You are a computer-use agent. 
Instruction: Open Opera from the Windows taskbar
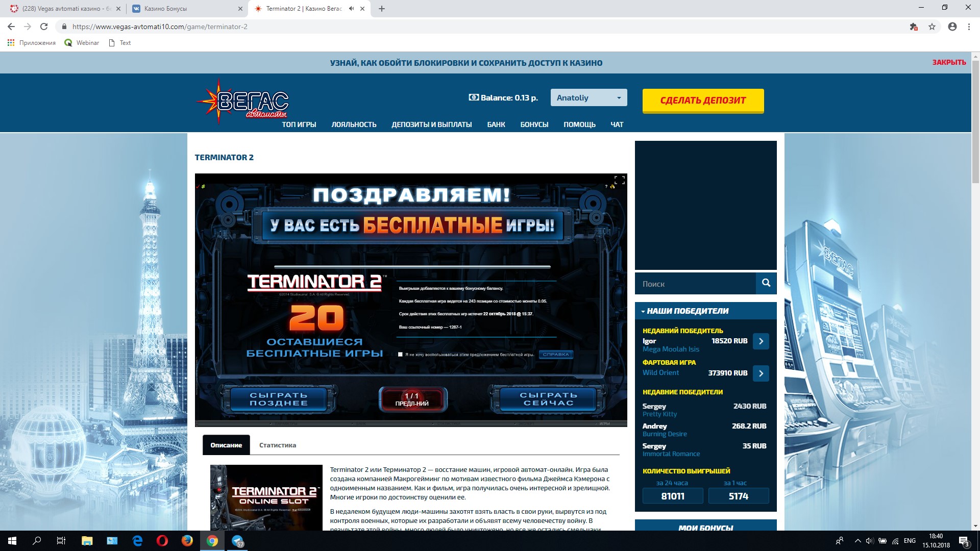(162, 541)
